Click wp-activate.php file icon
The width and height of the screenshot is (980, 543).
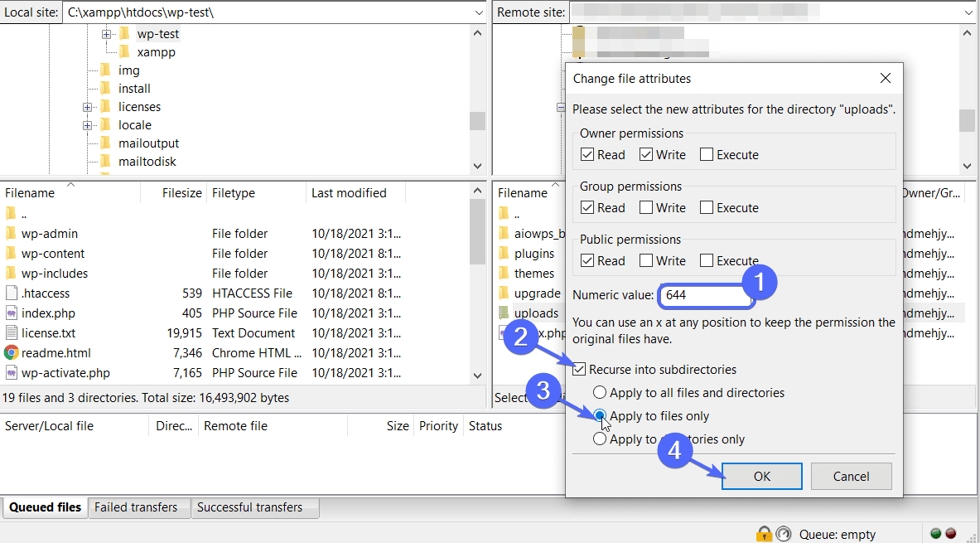coord(11,373)
